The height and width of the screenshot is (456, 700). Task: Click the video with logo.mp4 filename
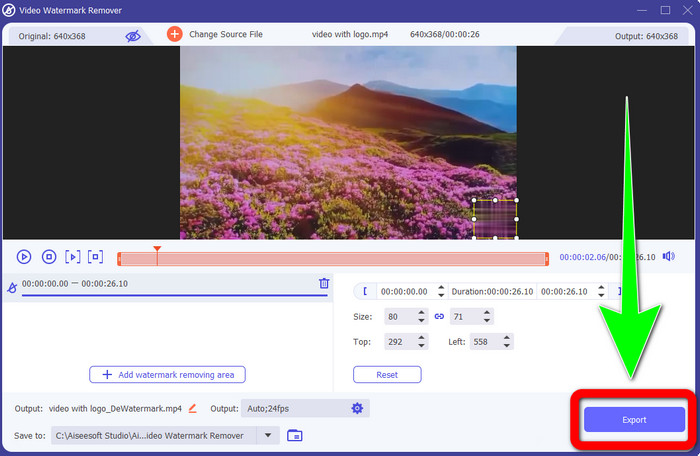(x=350, y=34)
